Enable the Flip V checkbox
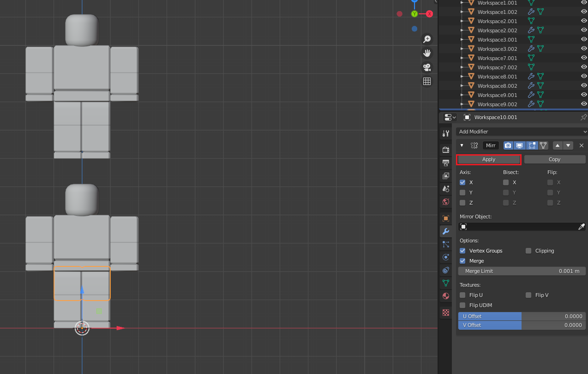This screenshot has width=588, height=374. tap(528, 295)
